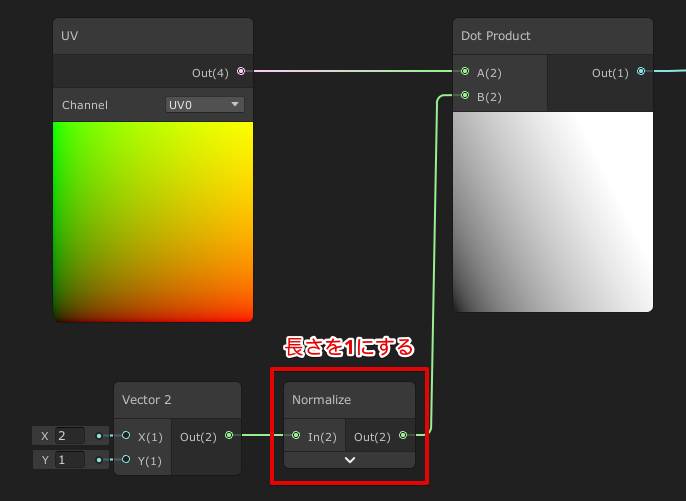Click the Out(4) label on UV node

[210, 73]
